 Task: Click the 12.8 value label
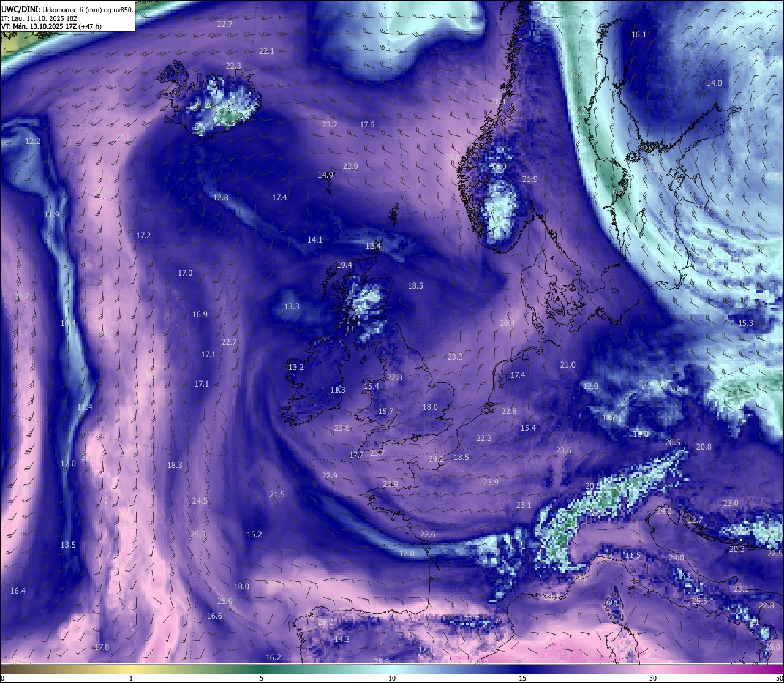221,198
